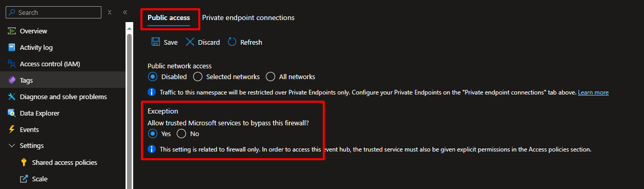
Task: Switch to Private endpoint connections tab
Action: tap(248, 17)
